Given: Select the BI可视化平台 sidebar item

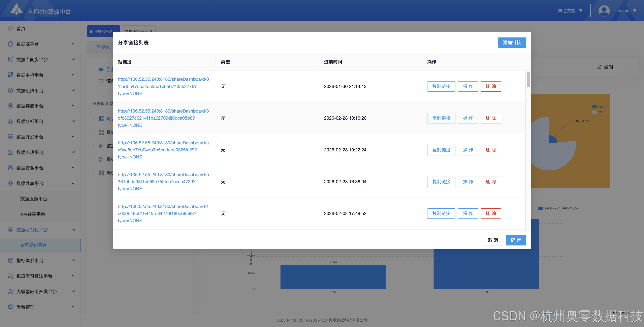Looking at the screenshot, I should (x=33, y=245).
